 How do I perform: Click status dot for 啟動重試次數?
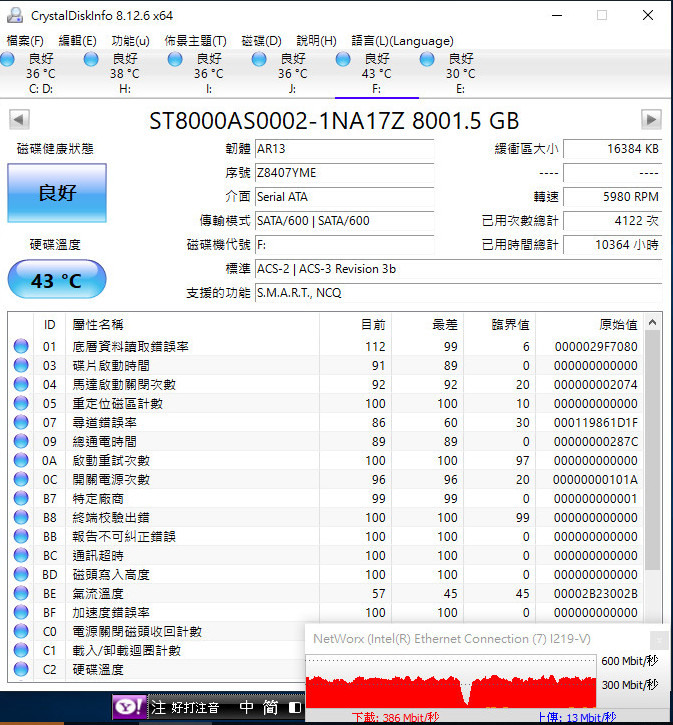pyautogui.click(x=21, y=460)
